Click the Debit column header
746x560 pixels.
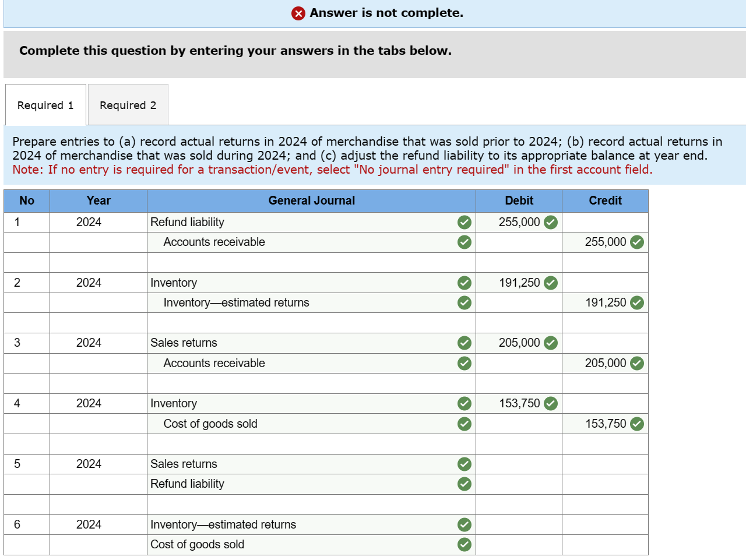[x=519, y=200]
